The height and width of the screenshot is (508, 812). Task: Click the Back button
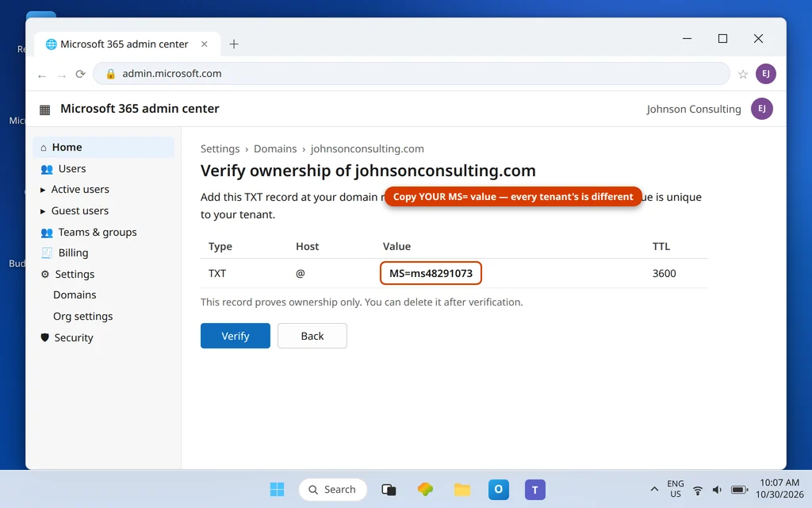pyautogui.click(x=312, y=336)
